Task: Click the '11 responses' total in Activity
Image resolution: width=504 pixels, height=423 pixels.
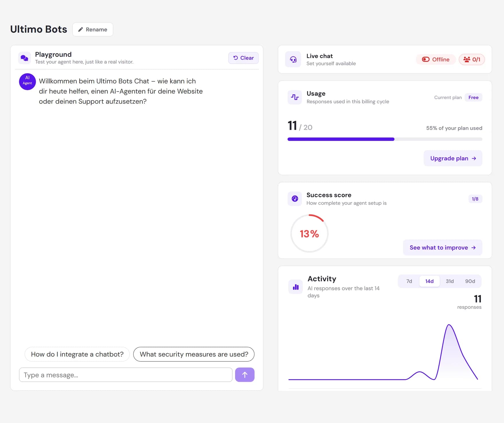Action: tap(469, 302)
